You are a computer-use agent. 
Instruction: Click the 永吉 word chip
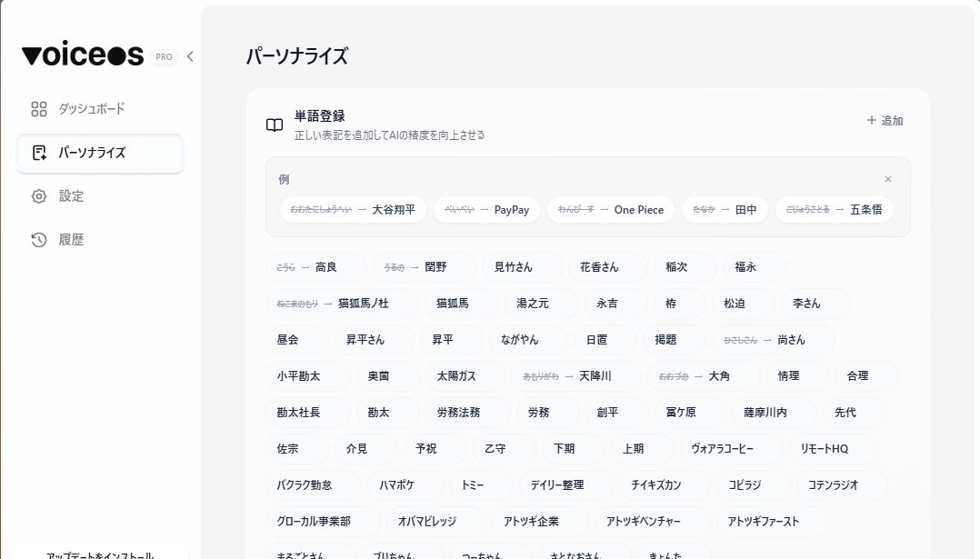pyautogui.click(x=615, y=304)
